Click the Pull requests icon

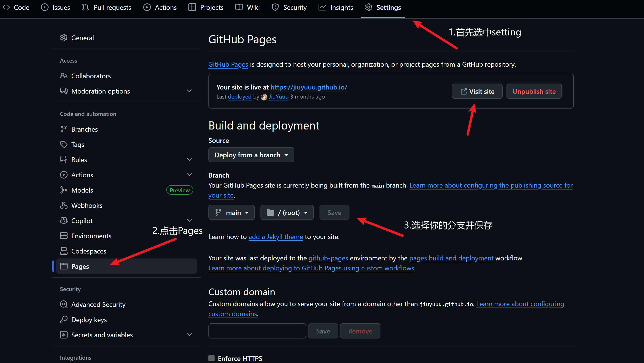click(x=85, y=7)
